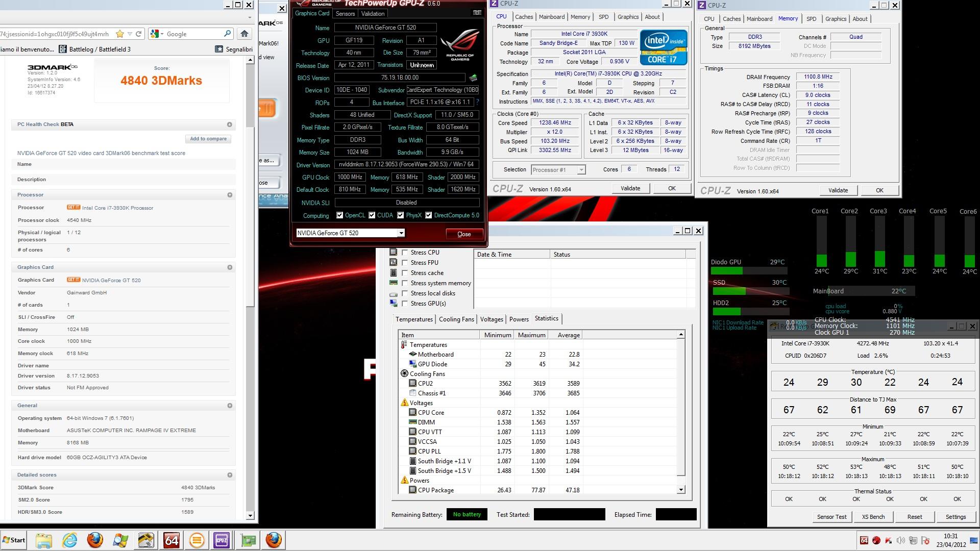Collapse the Processor section in 3DMark

[x=229, y=195]
